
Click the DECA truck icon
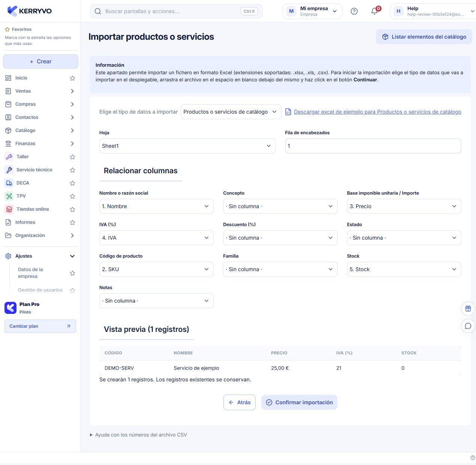point(9,183)
